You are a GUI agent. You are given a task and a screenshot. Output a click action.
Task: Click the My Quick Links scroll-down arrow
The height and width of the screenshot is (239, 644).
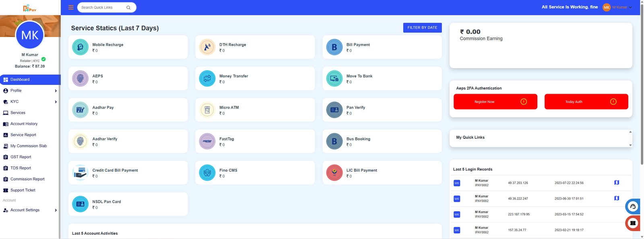[630, 145]
